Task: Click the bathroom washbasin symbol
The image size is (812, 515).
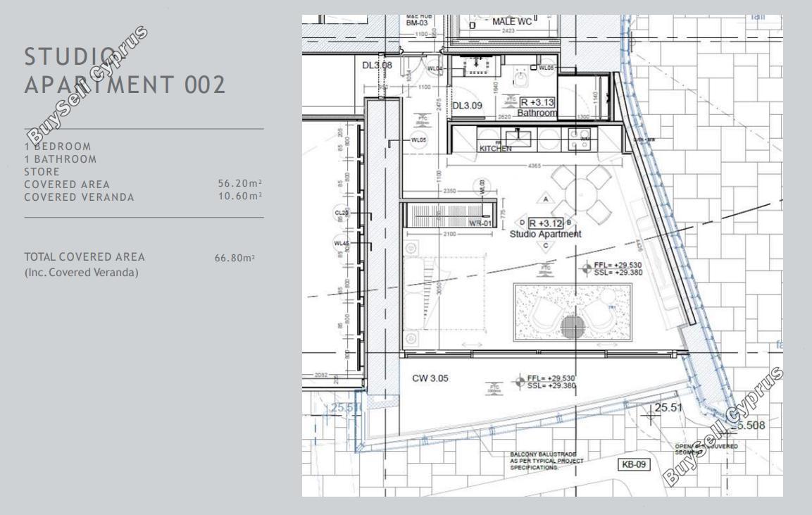Action: tap(477, 66)
